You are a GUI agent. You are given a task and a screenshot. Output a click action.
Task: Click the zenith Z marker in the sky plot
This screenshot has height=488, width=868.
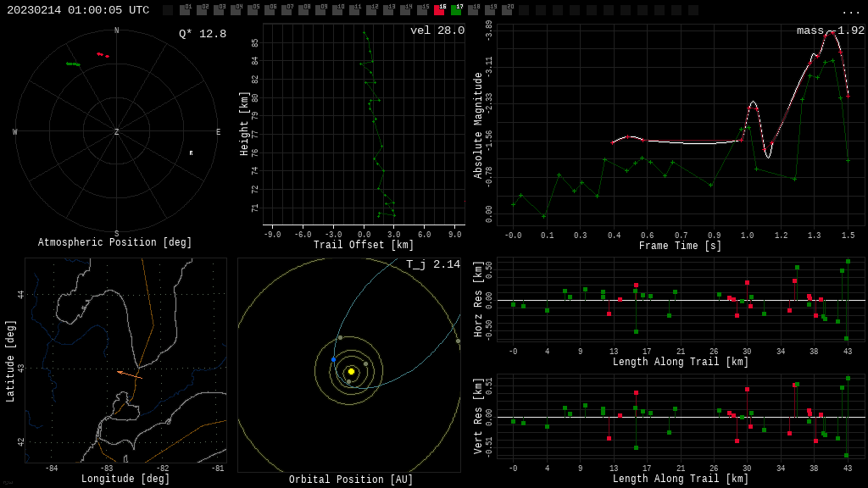pyautogui.click(x=117, y=132)
